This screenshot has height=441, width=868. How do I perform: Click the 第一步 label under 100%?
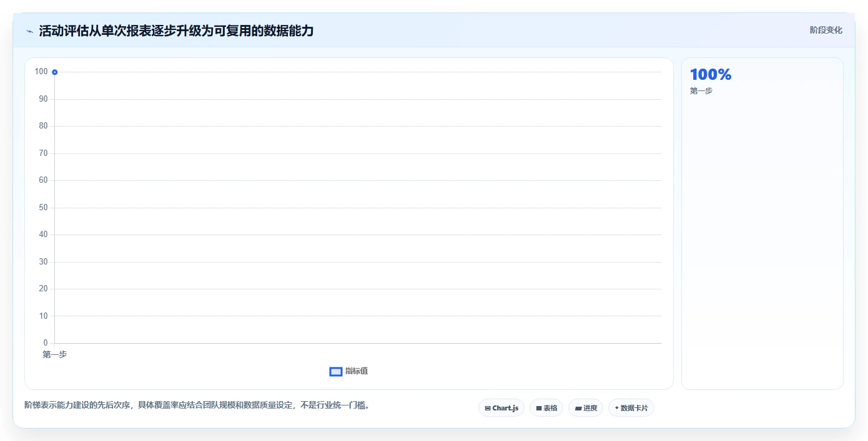(x=701, y=91)
